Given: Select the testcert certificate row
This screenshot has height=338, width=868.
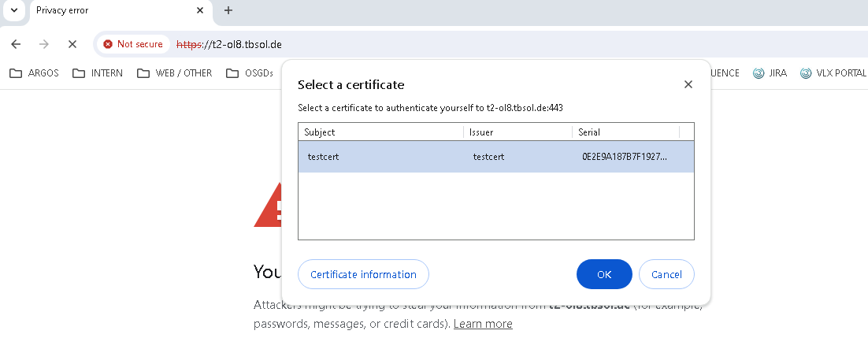Looking at the screenshot, I should coord(495,157).
